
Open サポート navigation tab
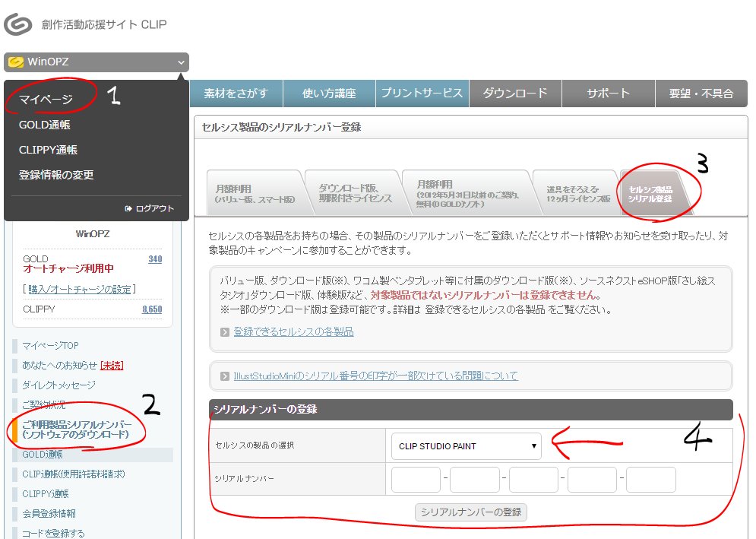click(609, 94)
